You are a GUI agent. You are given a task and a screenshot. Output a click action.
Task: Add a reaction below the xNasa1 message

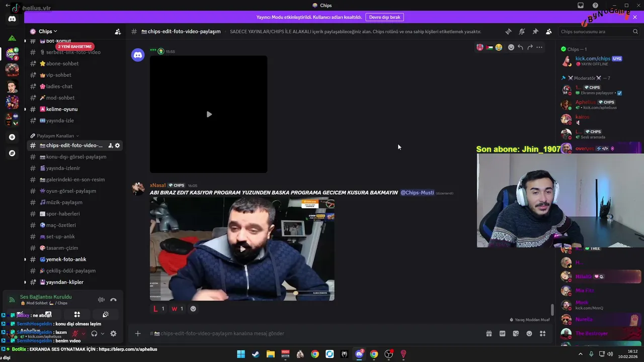pos(193,309)
